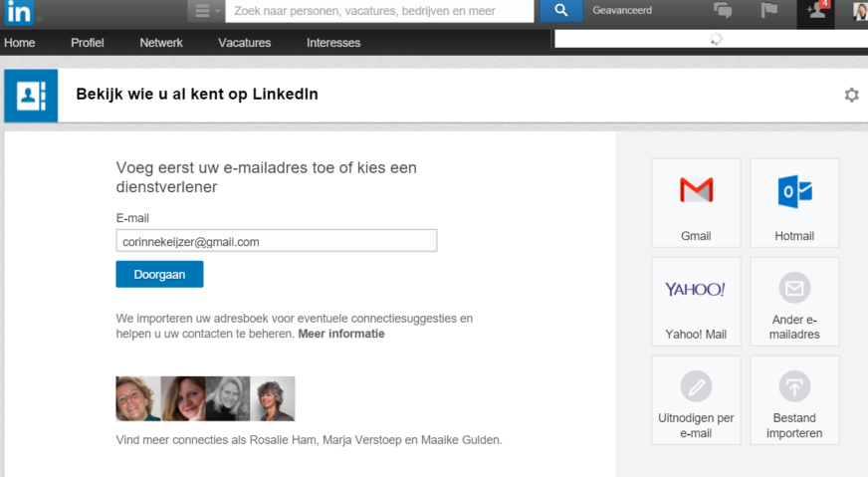Open the Bestand importeren option
This screenshot has width=868, height=477.
[x=794, y=399]
